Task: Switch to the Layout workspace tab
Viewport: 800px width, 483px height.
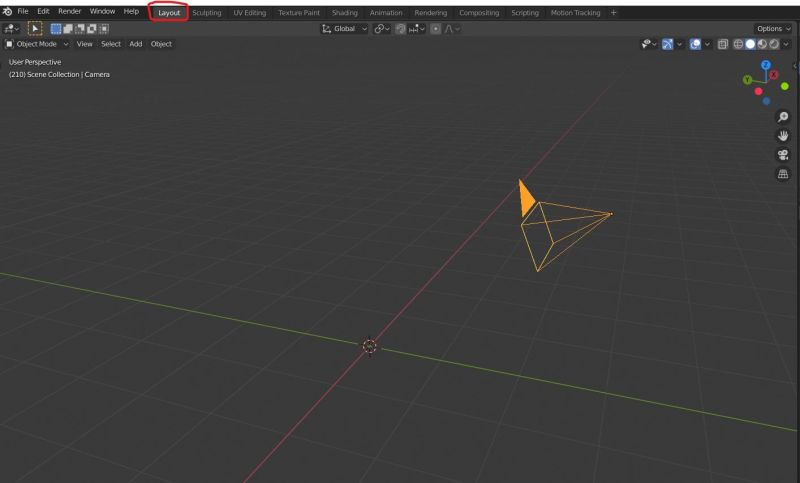Action: tap(169, 13)
